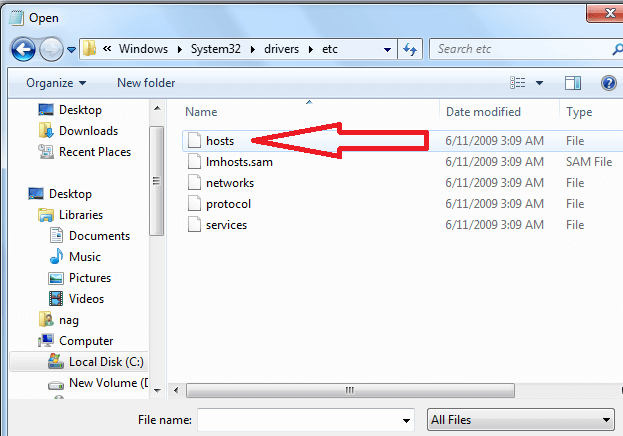Select the lmhosts.sam file

point(239,162)
